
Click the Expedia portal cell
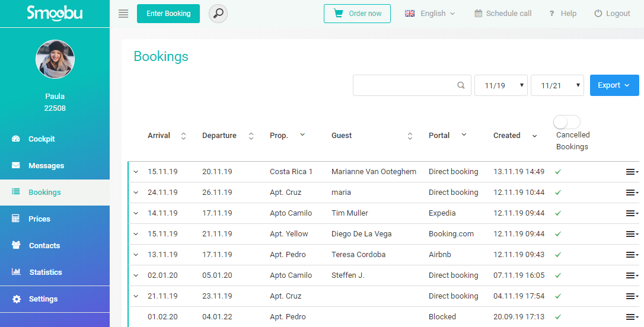[442, 213]
